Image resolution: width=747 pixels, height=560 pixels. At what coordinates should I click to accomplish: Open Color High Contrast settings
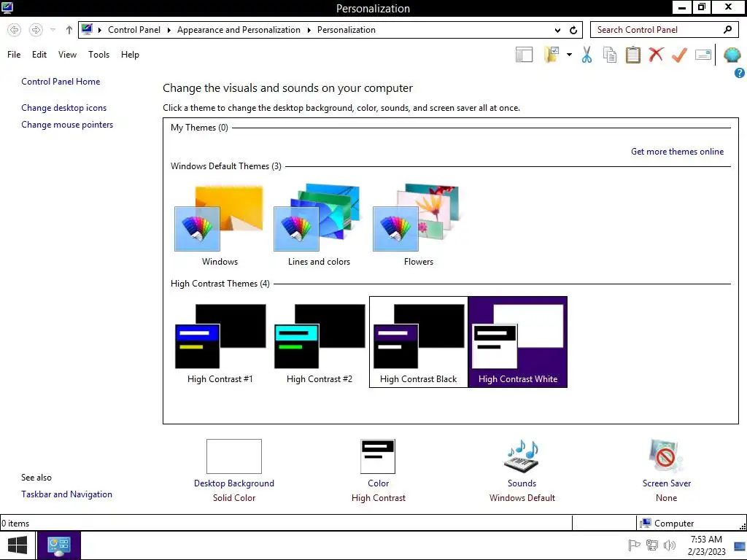pos(379,470)
